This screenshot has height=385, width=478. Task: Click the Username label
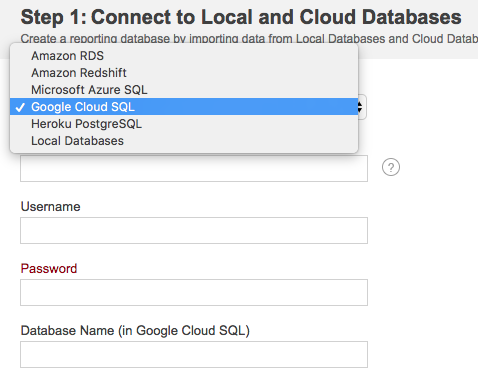[x=50, y=207]
